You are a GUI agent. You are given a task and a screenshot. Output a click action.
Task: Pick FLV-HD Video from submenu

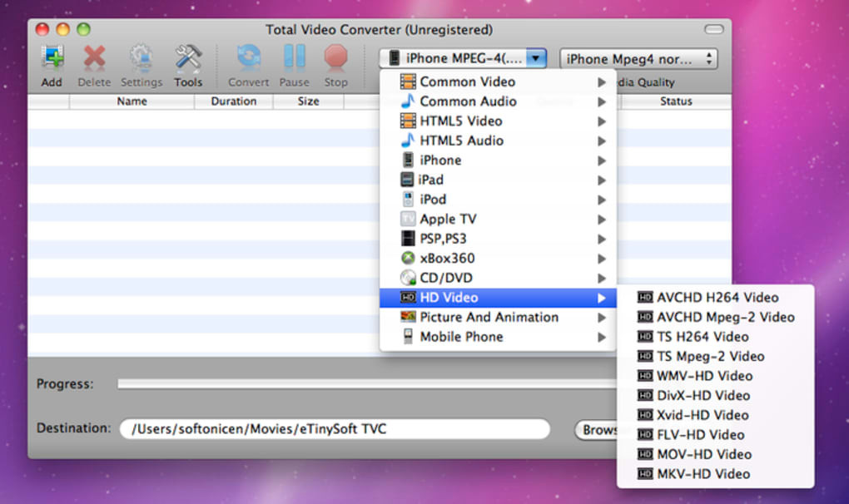(x=715, y=435)
